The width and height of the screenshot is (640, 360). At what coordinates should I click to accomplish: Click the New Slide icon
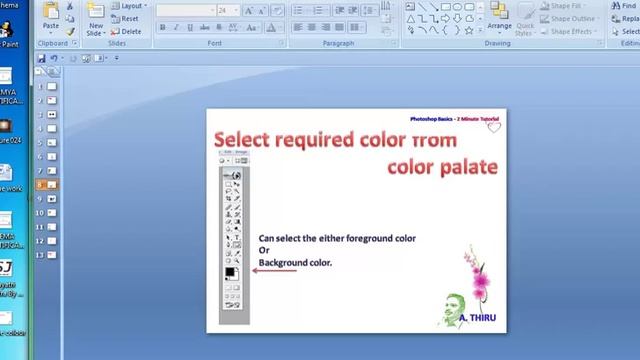(96, 11)
